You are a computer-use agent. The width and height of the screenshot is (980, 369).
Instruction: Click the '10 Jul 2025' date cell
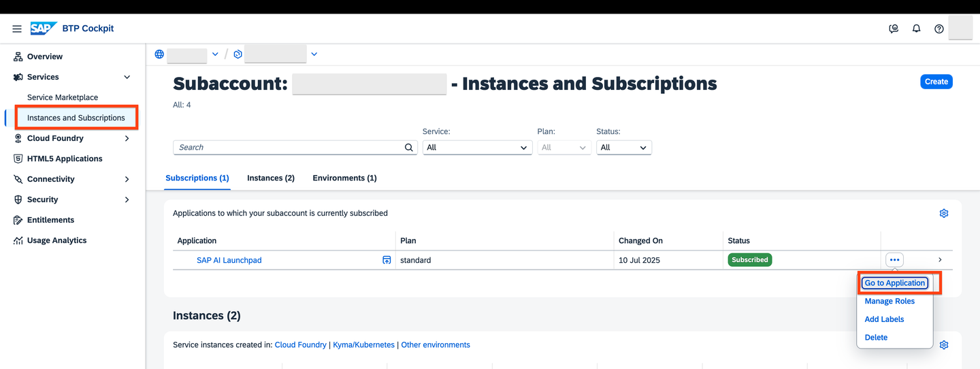pyautogui.click(x=639, y=260)
